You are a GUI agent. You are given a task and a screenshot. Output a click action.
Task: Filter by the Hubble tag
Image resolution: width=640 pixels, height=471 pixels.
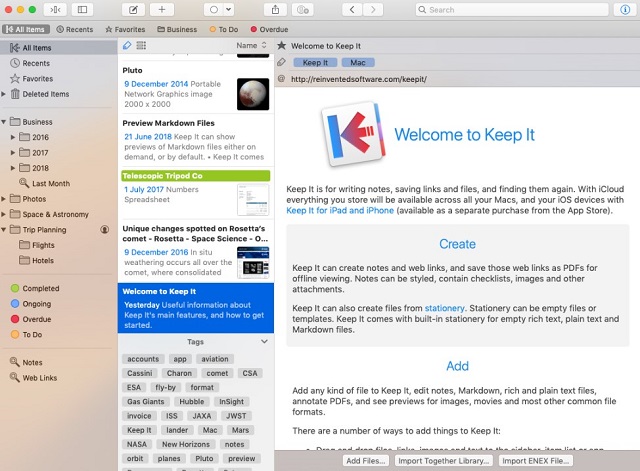(x=191, y=402)
